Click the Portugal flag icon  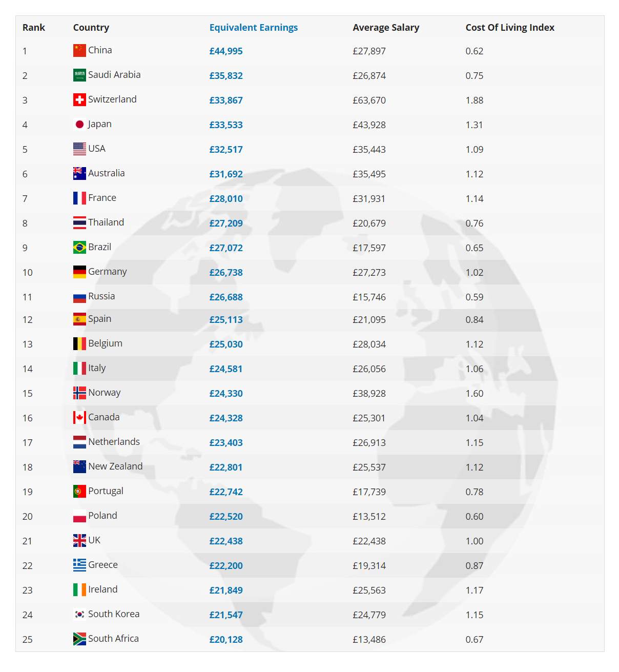coord(79,491)
